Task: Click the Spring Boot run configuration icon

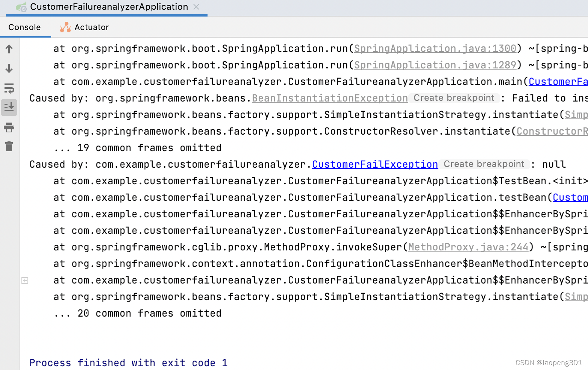Action: (21, 7)
